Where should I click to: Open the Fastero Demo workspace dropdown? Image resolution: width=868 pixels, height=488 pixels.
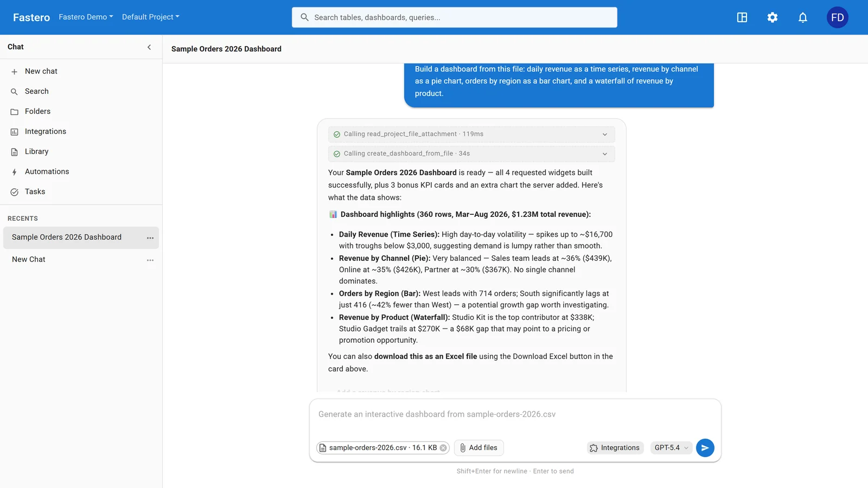pos(86,17)
